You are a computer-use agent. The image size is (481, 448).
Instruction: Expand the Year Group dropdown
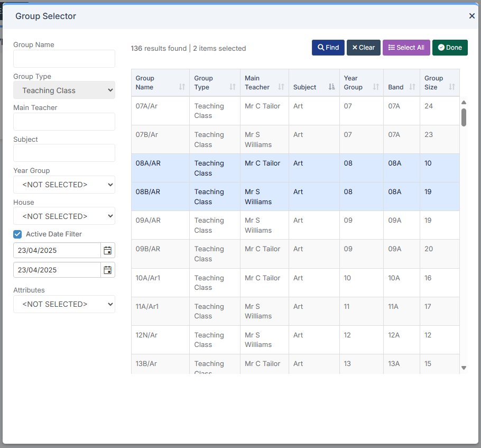click(x=64, y=185)
